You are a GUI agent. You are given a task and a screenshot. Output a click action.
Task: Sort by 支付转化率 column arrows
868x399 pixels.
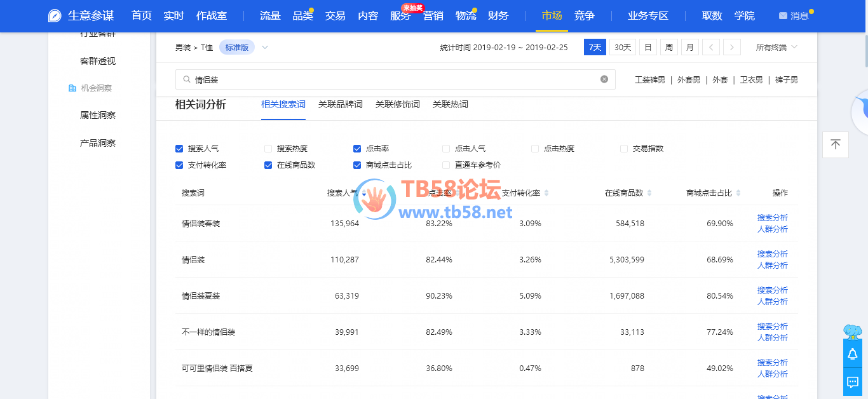point(546,193)
